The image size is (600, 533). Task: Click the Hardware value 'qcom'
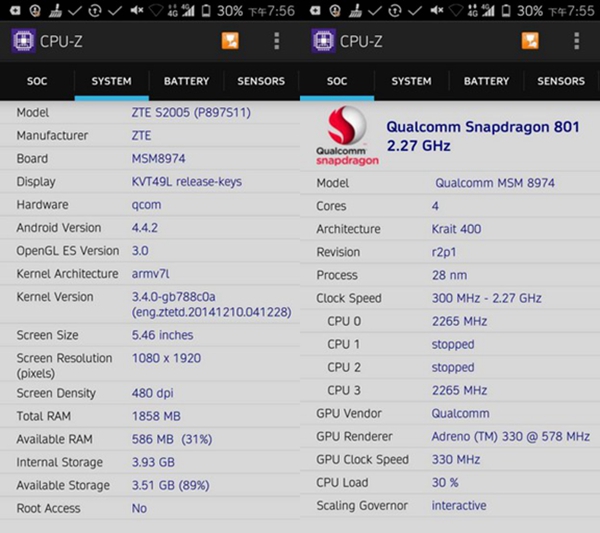(146, 205)
